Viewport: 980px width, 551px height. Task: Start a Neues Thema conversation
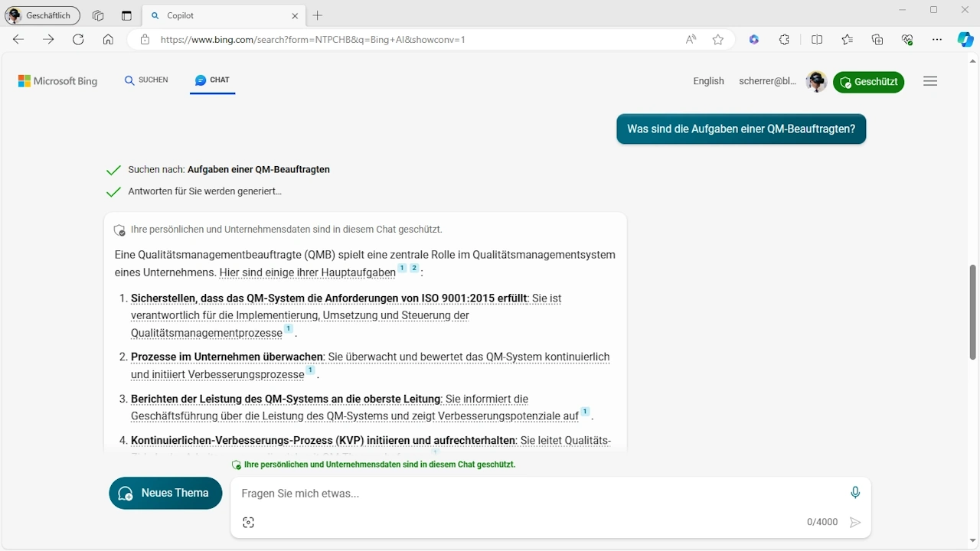click(x=165, y=493)
